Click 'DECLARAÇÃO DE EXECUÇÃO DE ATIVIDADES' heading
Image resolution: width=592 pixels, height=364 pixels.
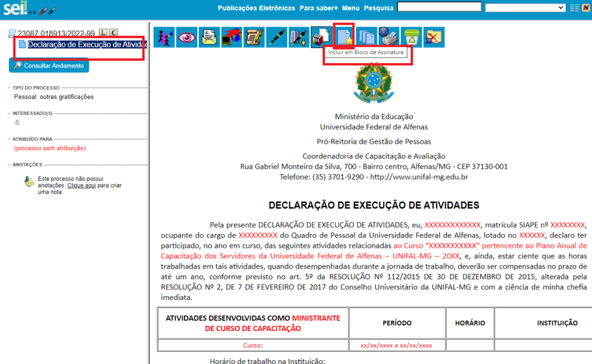[374, 205]
